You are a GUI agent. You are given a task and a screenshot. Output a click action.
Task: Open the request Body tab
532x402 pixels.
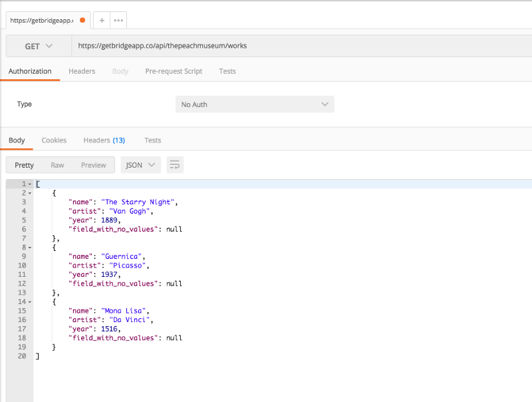(x=120, y=71)
